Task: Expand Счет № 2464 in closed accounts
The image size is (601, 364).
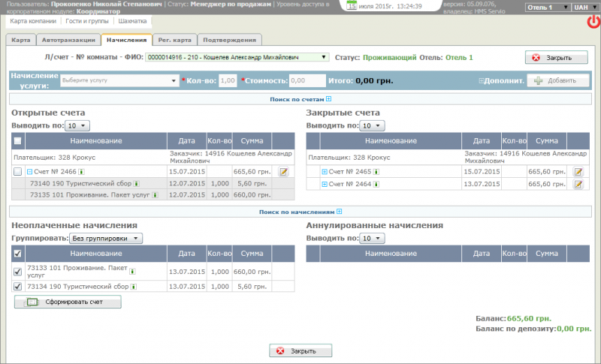Action: click(325, 184)
